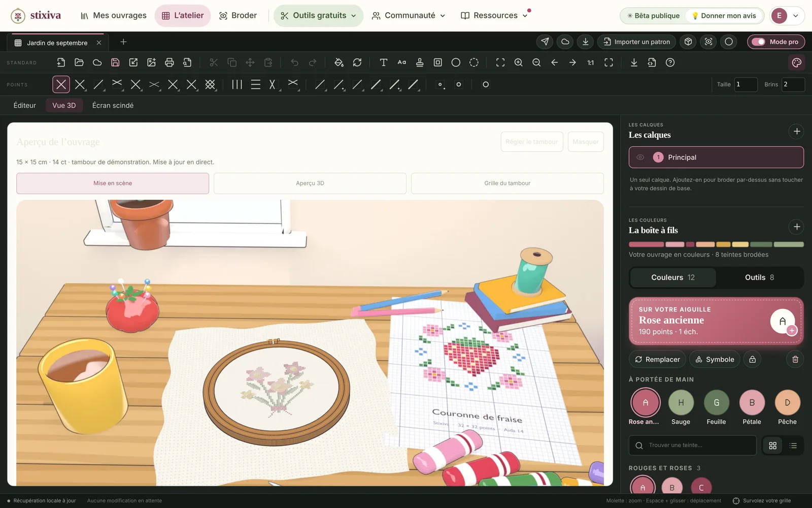Click the paper plane send icon
This screenshot has height=508, width=812.
pyautogui.click(x=545, y=42)
